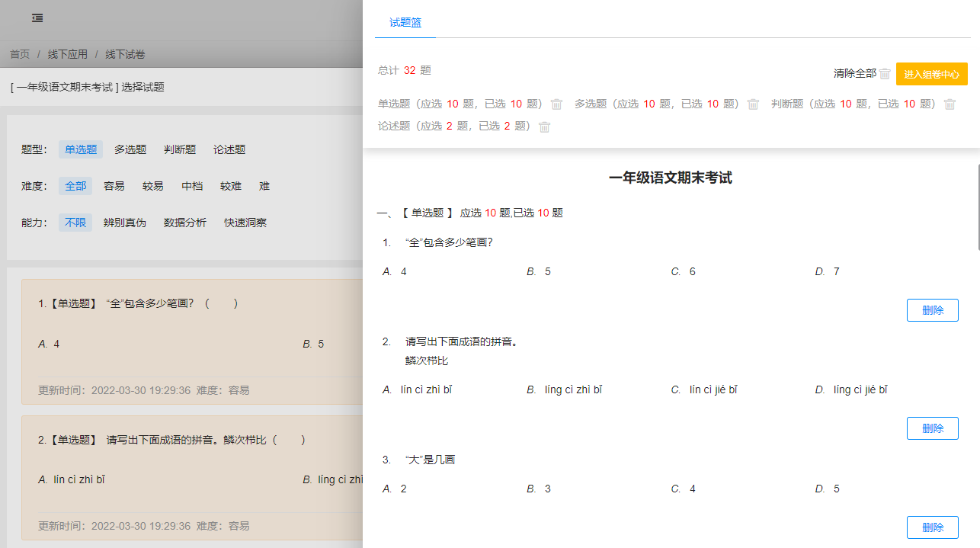Navigate to 线下应用 breadcrumb link

tap(68, 54)
